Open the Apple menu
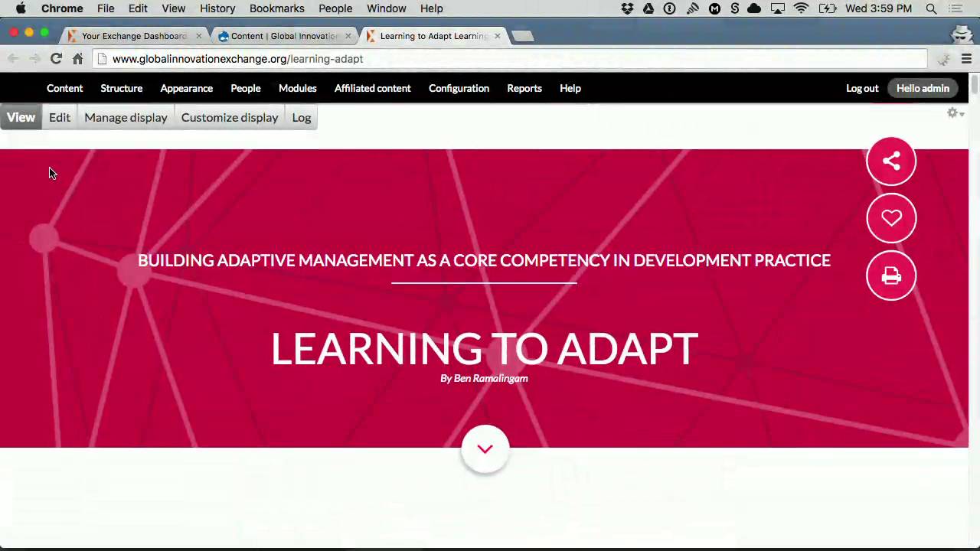This screenshot has width=980, height=551. (21, 8)
